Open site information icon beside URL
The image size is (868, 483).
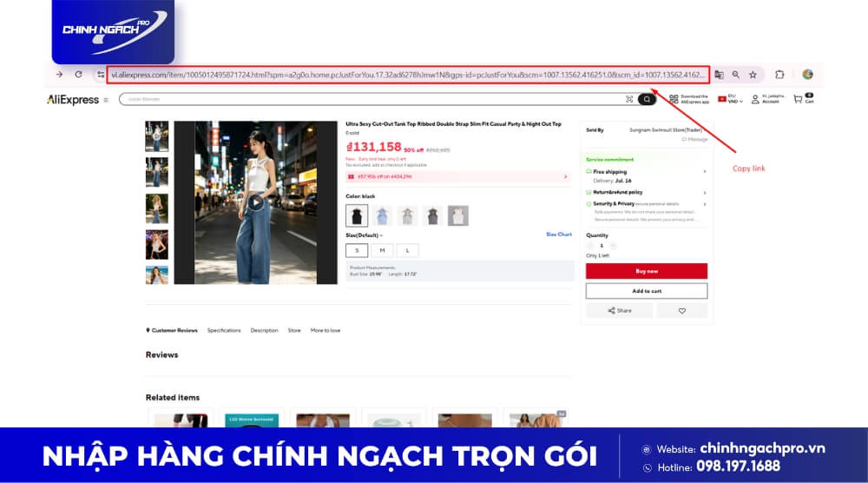point(100,74)
